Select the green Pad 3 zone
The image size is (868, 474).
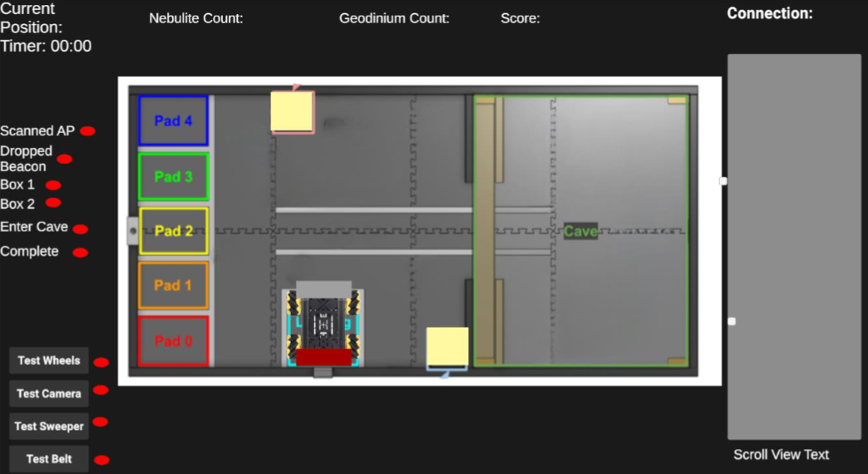[173, 177]
